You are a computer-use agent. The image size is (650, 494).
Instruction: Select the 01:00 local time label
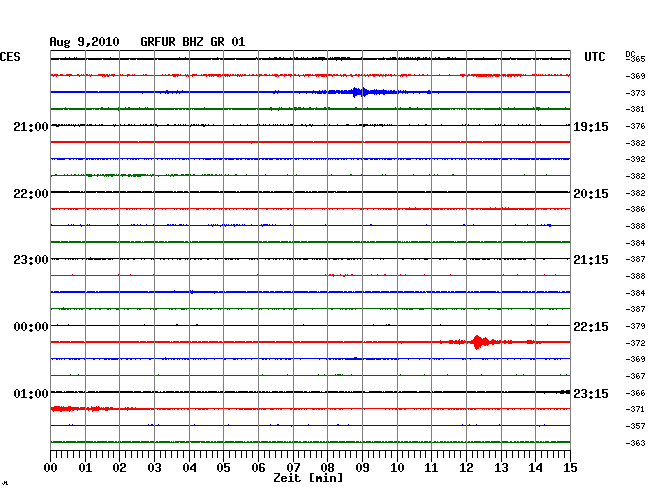coord(31,393)
